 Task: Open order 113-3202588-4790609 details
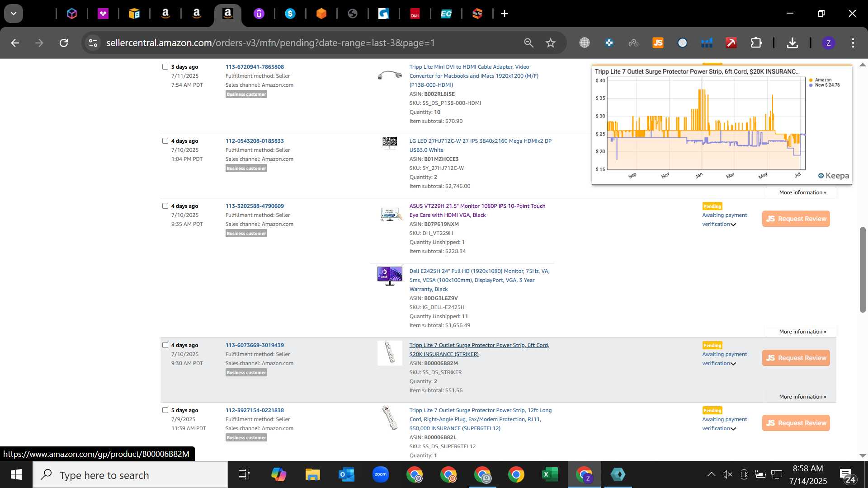255,206
